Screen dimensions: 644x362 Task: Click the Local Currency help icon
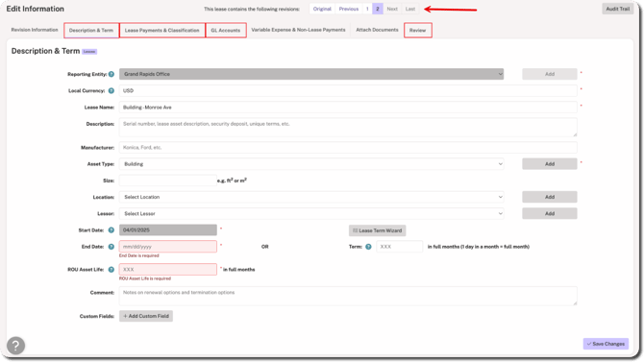click(x=111, y=90)
